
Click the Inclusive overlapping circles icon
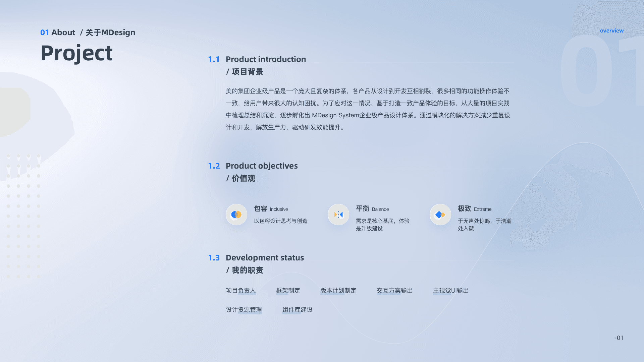(236, 215)
